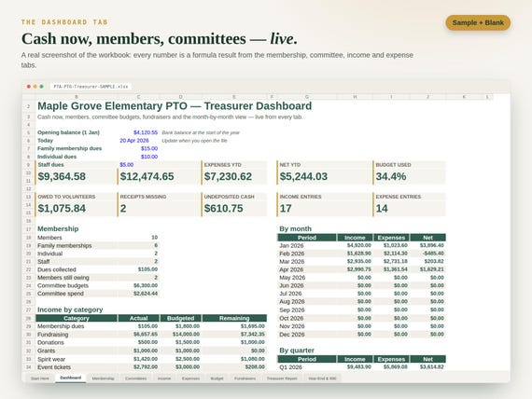Screen dimensions: 532x399
Task: Click the Members still owing row label
Action: click(63, 277)
